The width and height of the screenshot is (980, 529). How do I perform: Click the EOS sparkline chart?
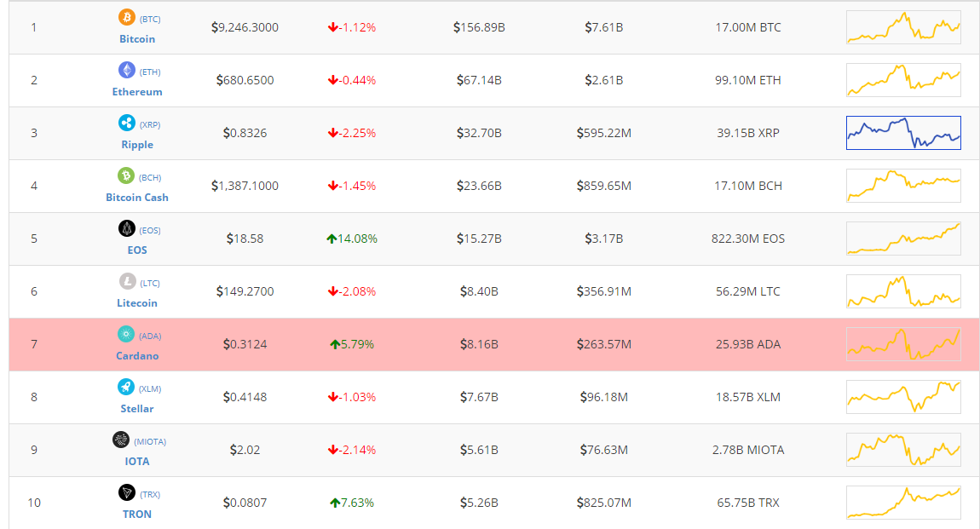(903, 239)
